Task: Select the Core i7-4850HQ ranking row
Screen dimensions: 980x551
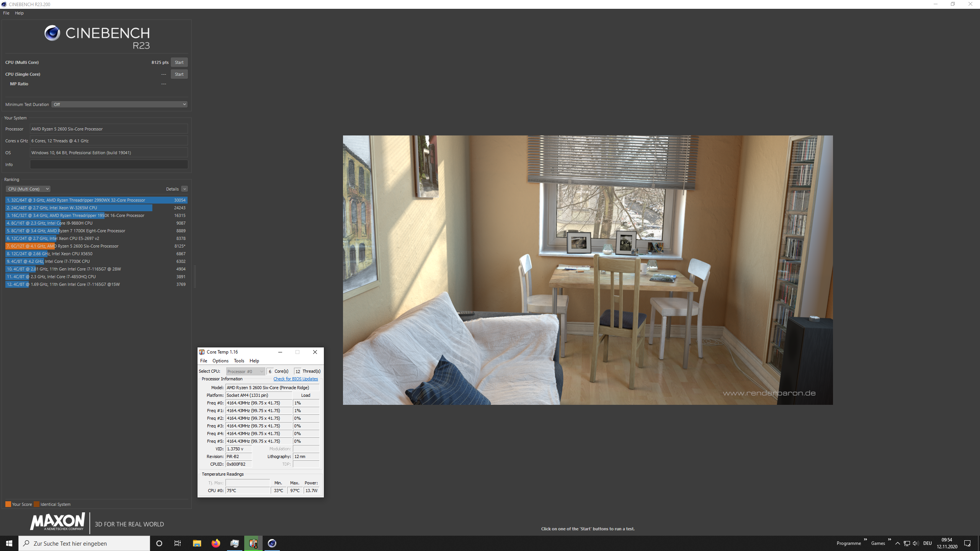Action: click(96, 277)
